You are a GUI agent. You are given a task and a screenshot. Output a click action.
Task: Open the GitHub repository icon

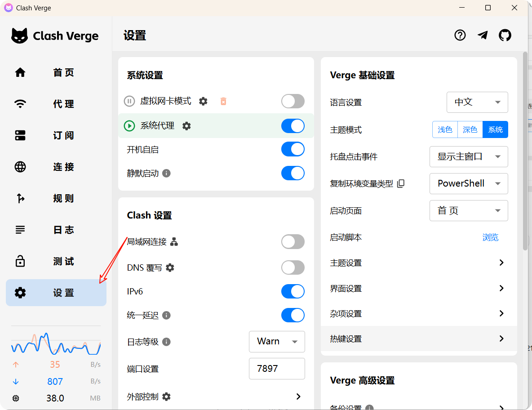[505, 35]
